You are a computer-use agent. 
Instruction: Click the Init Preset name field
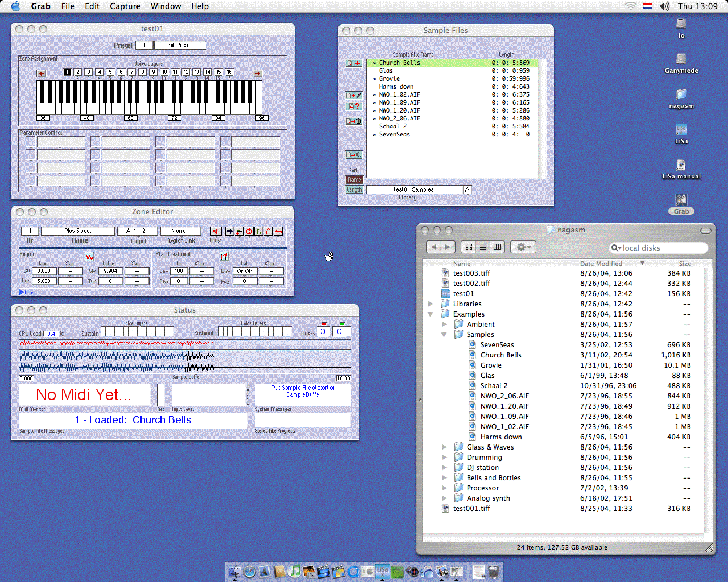[180, 45]
